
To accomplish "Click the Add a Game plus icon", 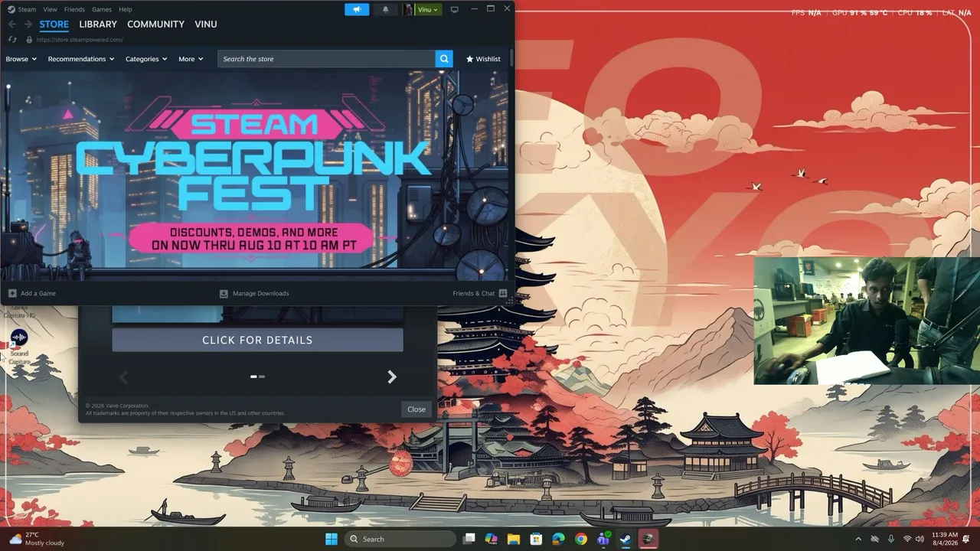I will coord(12,293).
